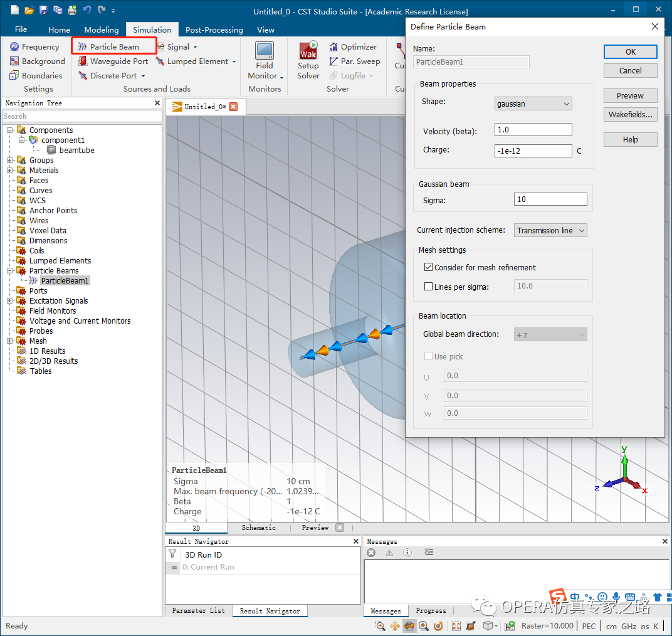This screenshot has width=672, height=636.
Task: Open the Discrete Port dropdown arrow
Action: tap(143, 76)
